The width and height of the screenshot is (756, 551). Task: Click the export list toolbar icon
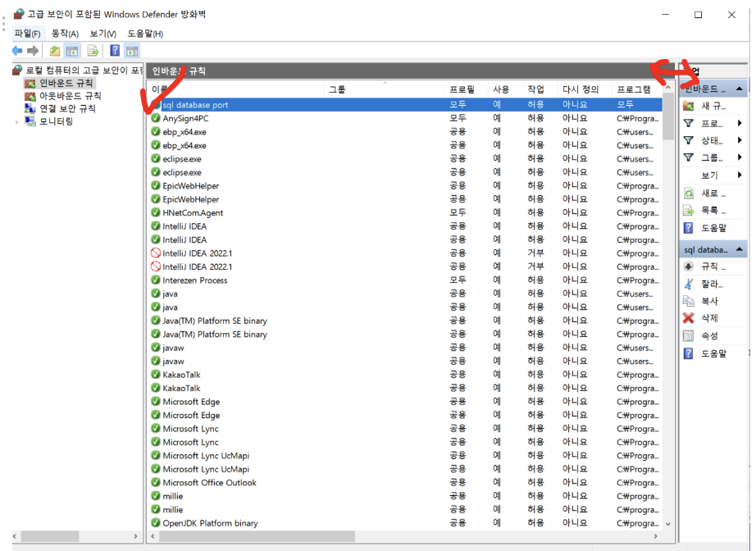tap(93, 51)
